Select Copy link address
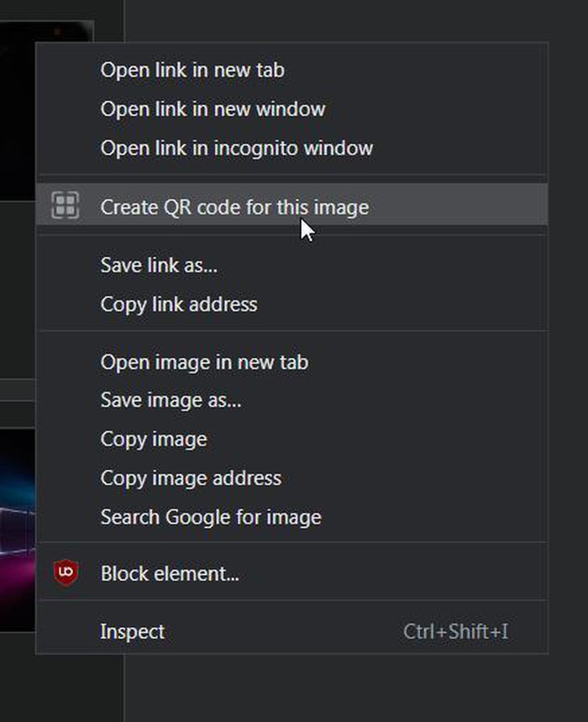Image resolution: width=588 pixels, height=722 pixels. point(179,304)
